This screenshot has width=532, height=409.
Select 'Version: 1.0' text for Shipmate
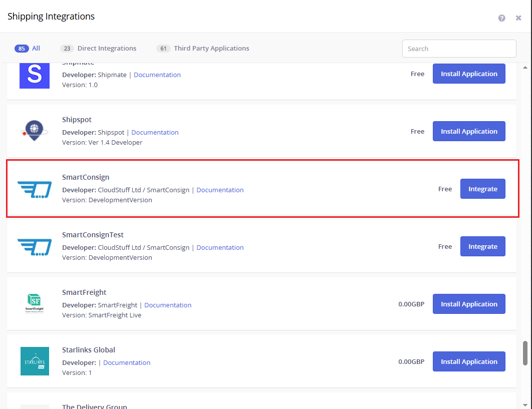80,85
